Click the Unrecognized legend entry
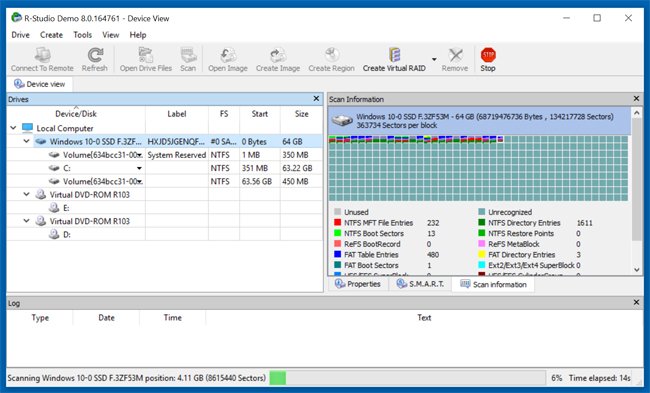 pos(505,212)
